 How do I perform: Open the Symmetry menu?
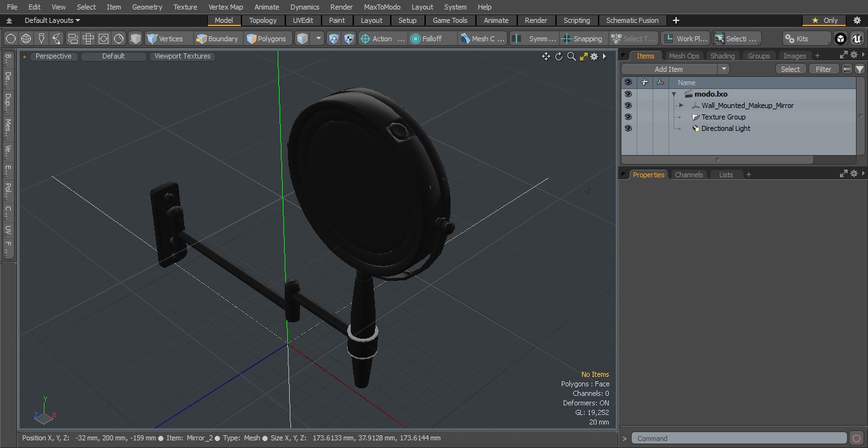pyautogui.click(x=534, y=39)
